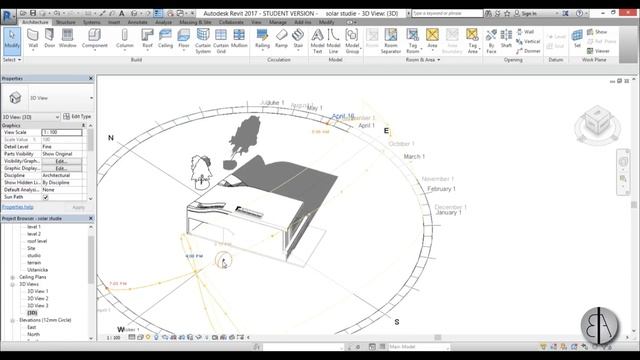Expand the Room & Area panel dropdown
640x360 pixels.
point(423,60)
